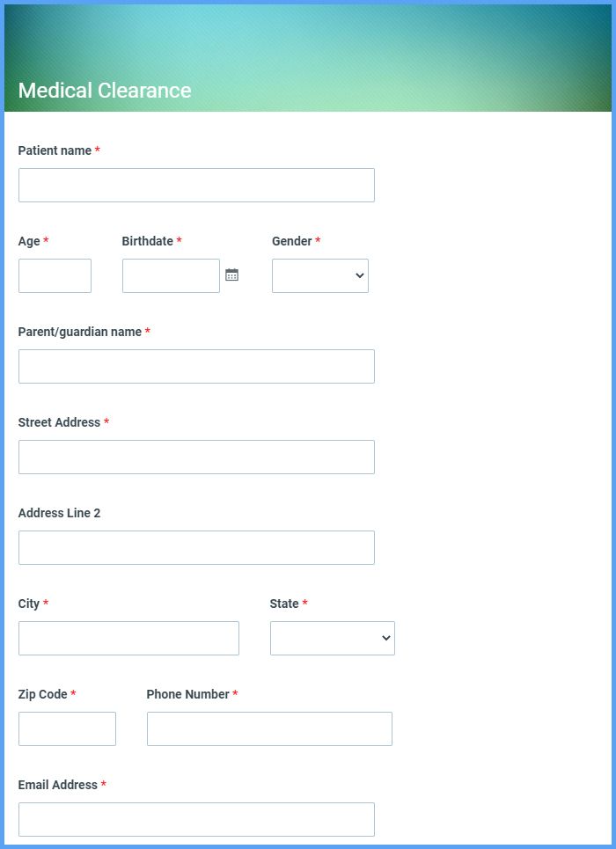The image size is (616, 849).
Task: Click the State field label
Action: [282, 604]
